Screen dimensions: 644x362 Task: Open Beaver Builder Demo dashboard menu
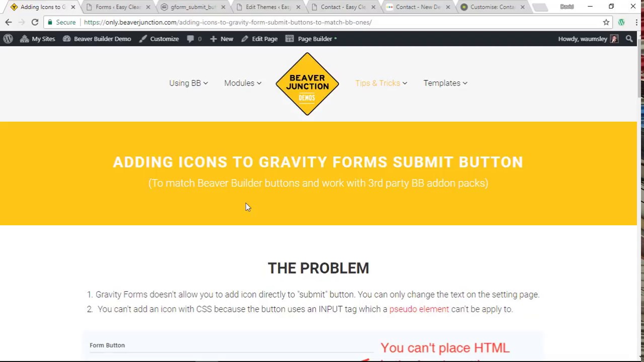(97, 39)
